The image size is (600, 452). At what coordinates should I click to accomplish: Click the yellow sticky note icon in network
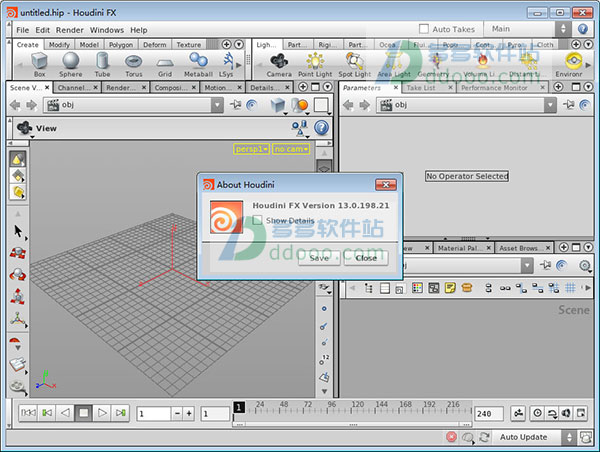tap(450, 288)
